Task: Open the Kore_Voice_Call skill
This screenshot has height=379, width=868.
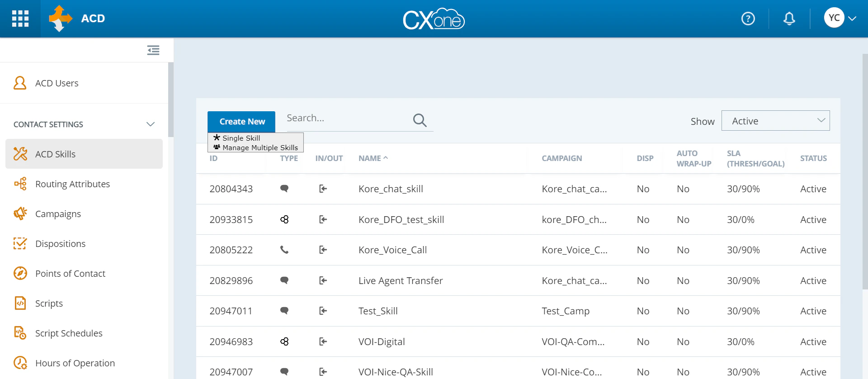Action: 392,250
